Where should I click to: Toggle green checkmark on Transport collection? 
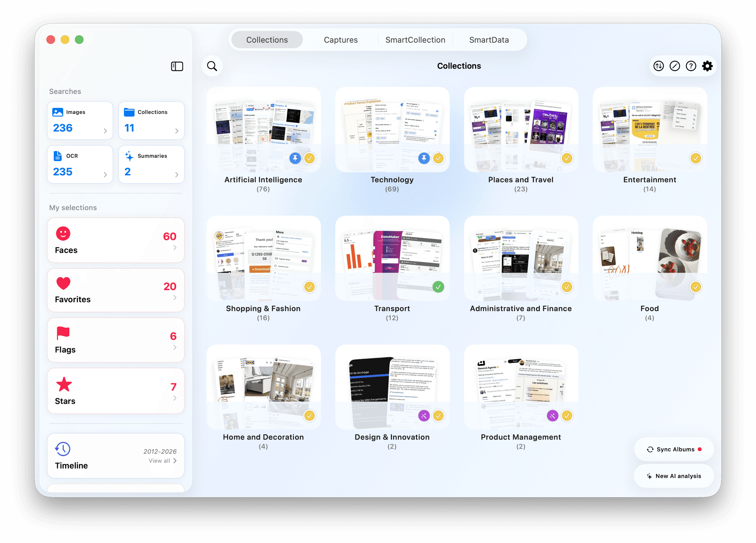coord(438,287)
